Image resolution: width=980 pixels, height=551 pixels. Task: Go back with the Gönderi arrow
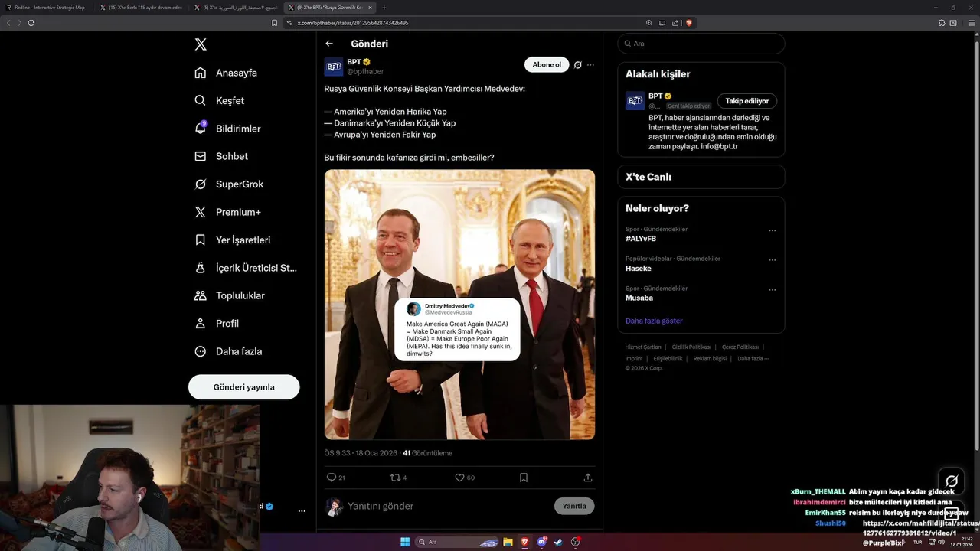click(x=329, y=44)
